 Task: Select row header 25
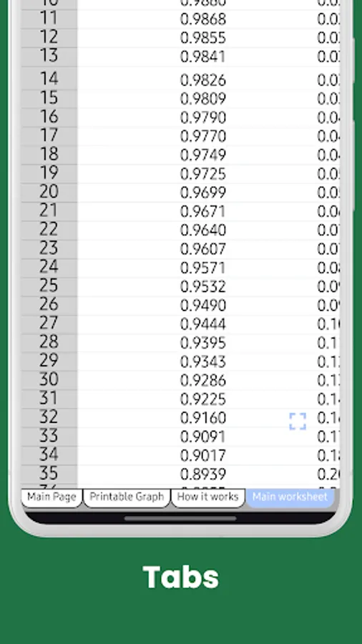tap(49, 287)
